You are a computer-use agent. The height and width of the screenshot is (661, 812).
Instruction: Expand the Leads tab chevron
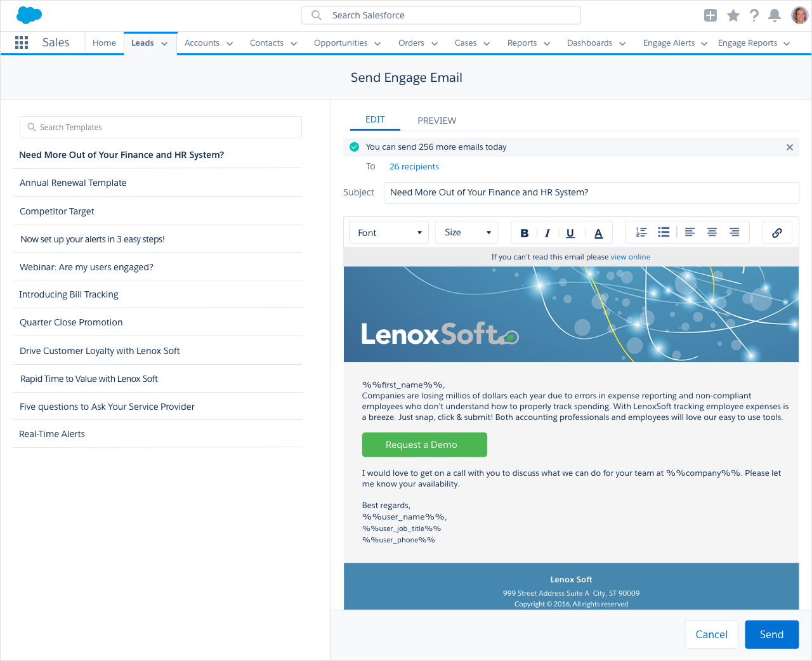tap(164, 44)
